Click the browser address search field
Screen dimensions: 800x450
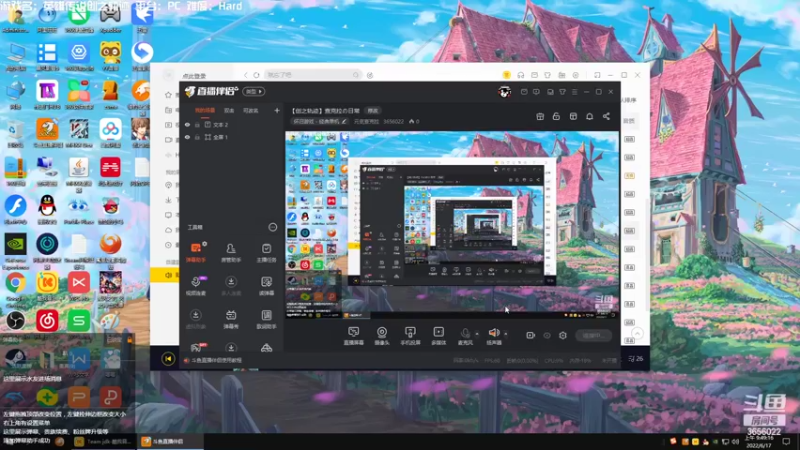coord(313,75)
